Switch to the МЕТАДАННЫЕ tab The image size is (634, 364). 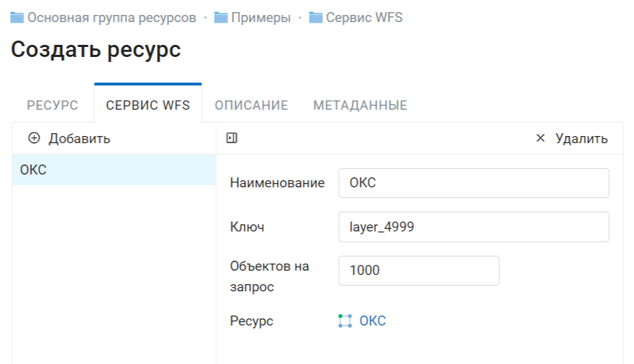(x=360, y=105)
